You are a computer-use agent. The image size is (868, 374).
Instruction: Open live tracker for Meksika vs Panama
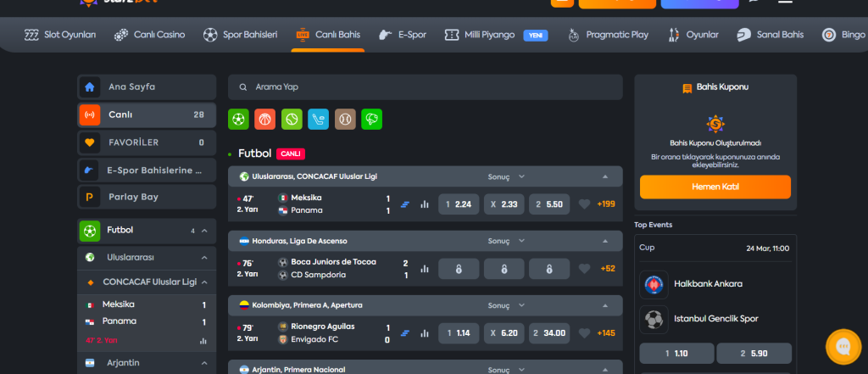pyautogui.click(x=404, y=204)
